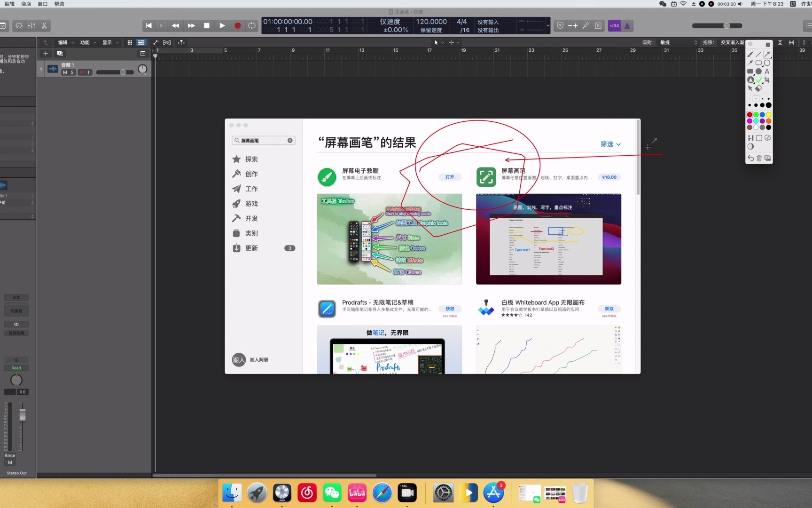Select the Eraser tool in the annotation palette
Image resolution: width=812 pixels, height=508 pixels.
click(x=758, y=88)
